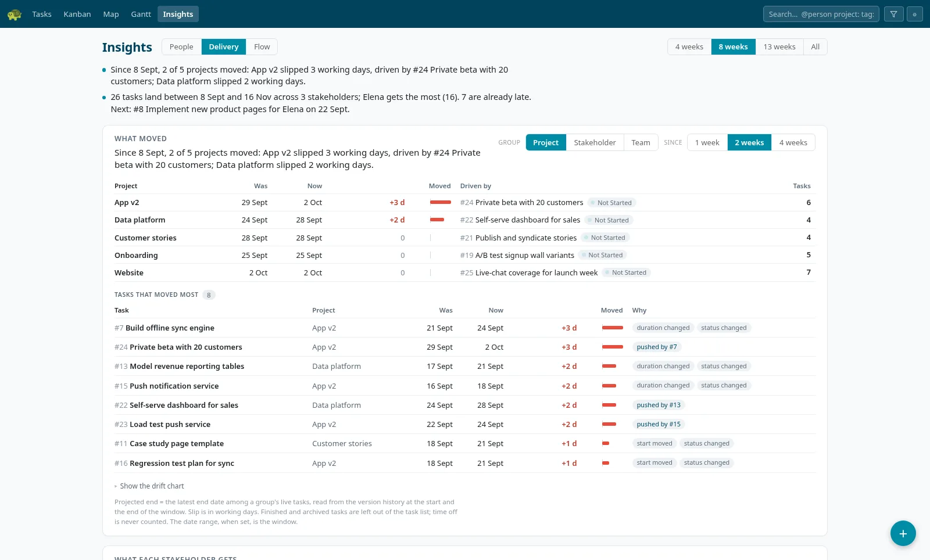The image size is (930, 560).
Task: Open task #15 Push notification service
Action: [x=167, y=386]
